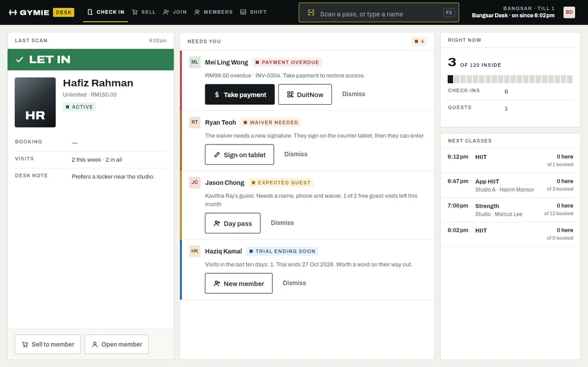Focus the scan a pass search field
Viewport: 588px width, 367px height.
pos(379,13)
